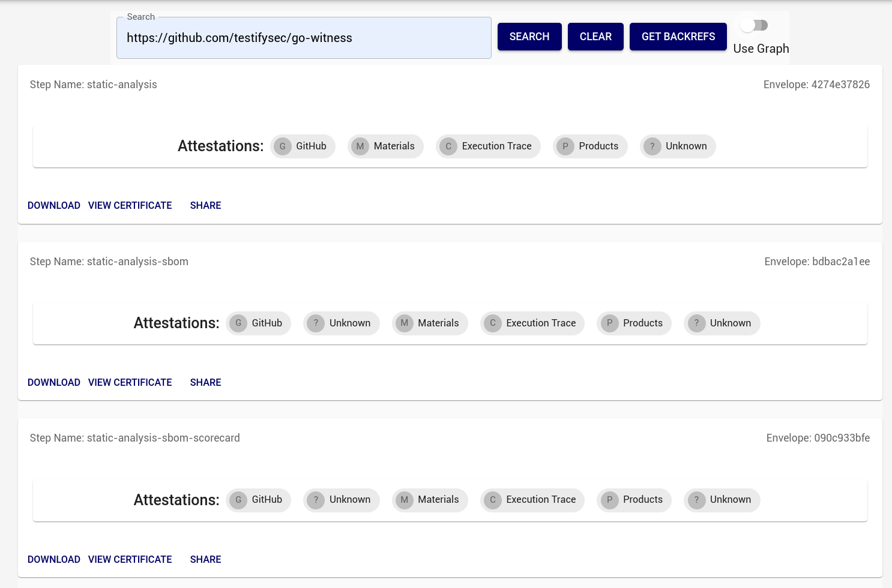This screenshot has height=588, width=892.
Task: Download envelope bdbac2a1ee
Action: click(x=54, y=382)
